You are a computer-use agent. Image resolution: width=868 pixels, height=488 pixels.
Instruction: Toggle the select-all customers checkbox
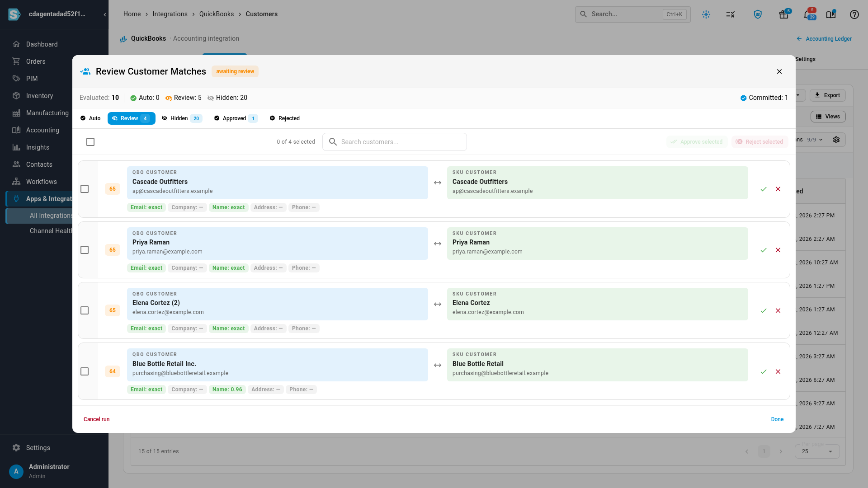pos(90,142)
